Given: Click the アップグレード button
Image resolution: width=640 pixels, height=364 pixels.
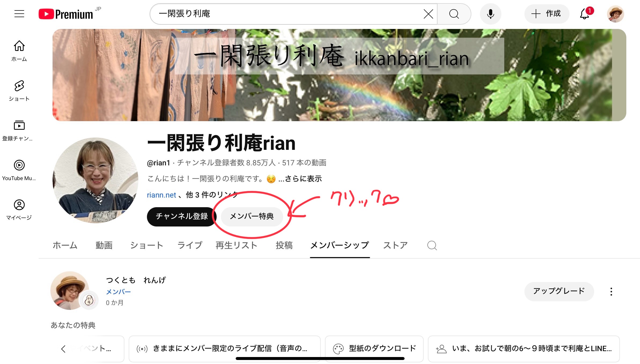Looking at the screenshot, I should coord(559,291).
